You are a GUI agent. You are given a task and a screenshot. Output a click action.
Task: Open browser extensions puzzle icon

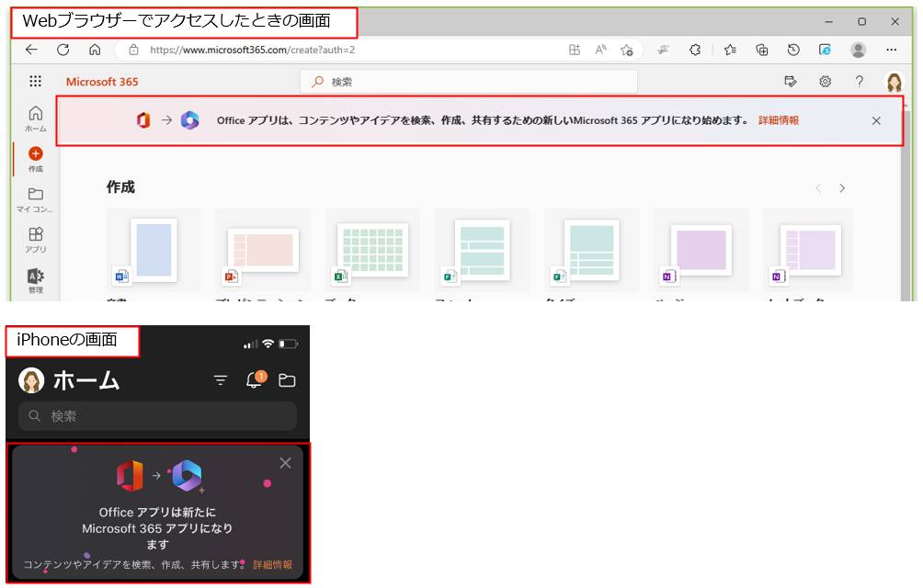point(695,50)
